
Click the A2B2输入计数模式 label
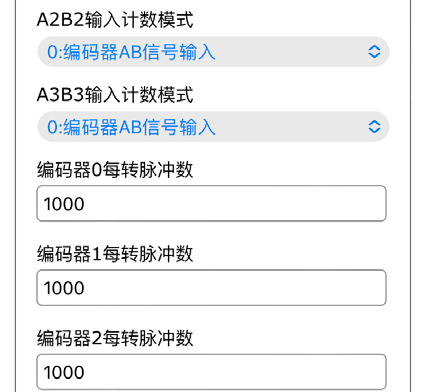coord(115,19)
